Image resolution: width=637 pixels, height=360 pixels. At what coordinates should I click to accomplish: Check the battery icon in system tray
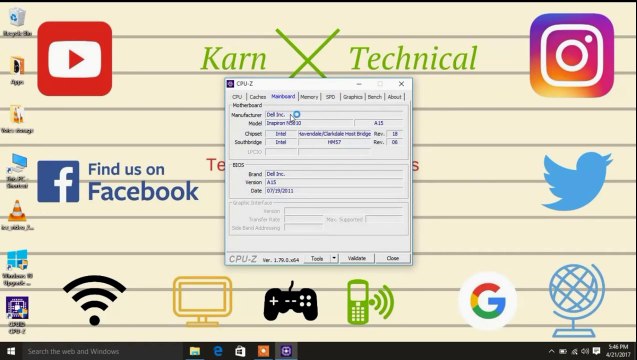point(563,351)
